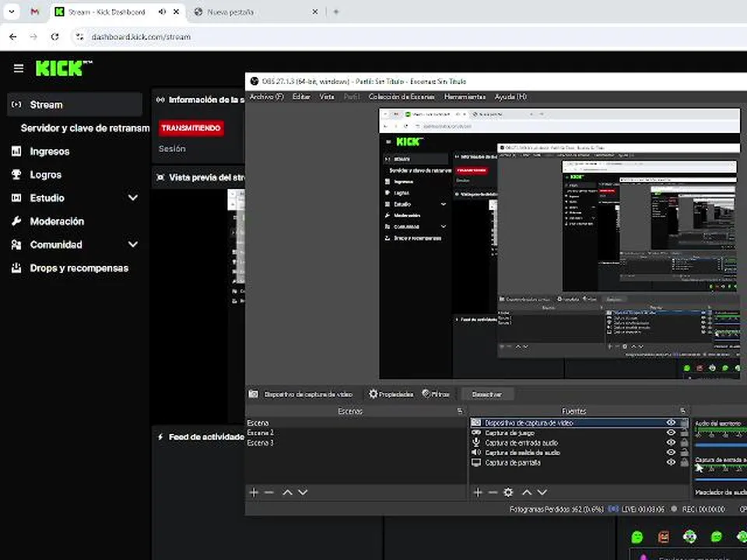747x560 pixels.
Task: Move selected source down
Action: point(542,492)
